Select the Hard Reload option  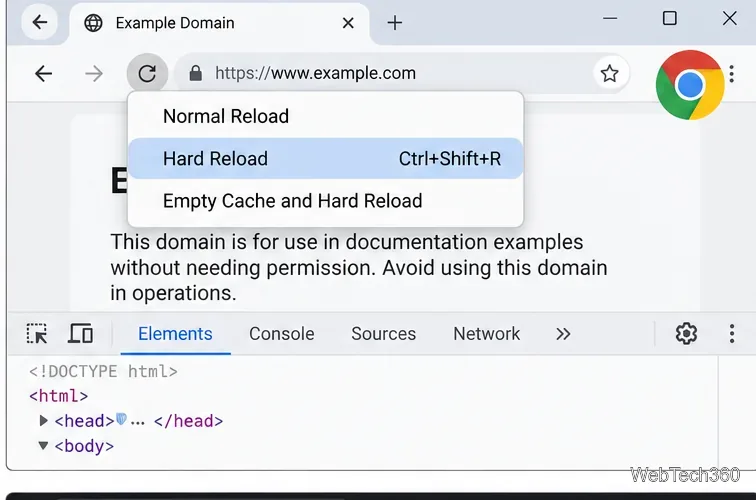tap(325, 159)
